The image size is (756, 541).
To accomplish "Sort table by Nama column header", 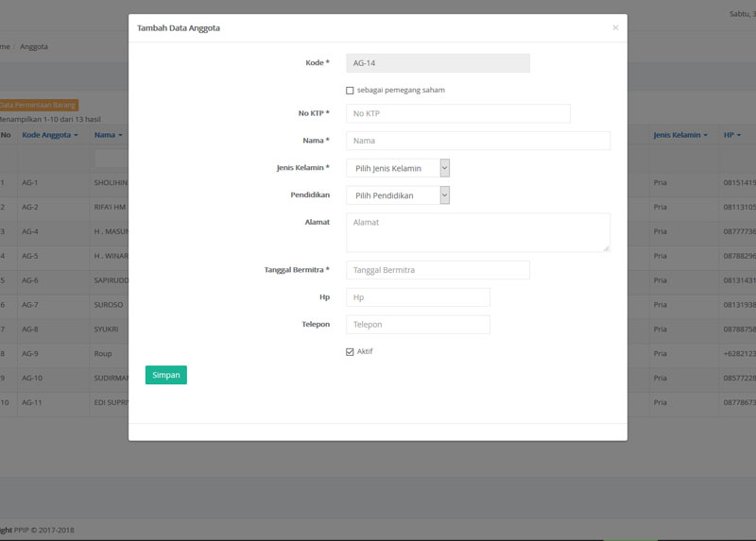I will click(106, 135).
